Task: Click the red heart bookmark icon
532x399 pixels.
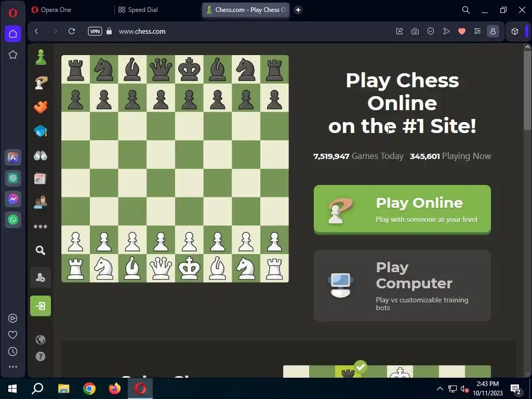Action: click(462, 31)
